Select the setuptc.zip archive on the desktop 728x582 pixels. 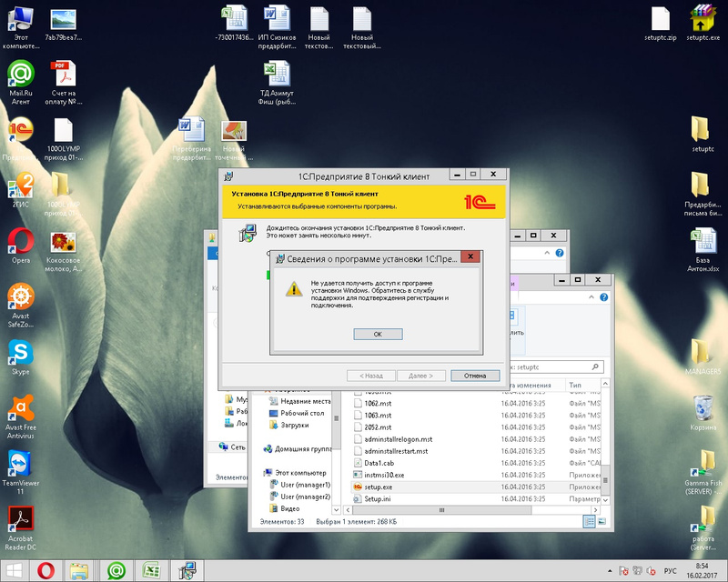[659, 20]
